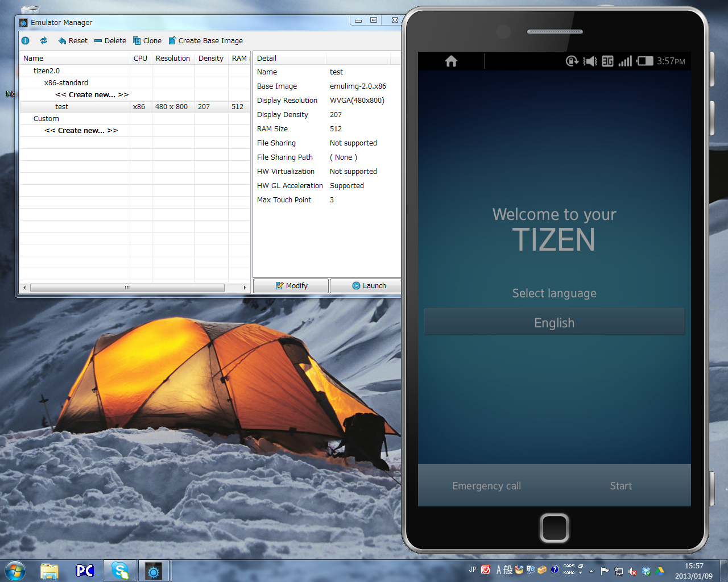Tap the battery icon in Tizen status bar
Viewport: 728px width, 582px height.
[644, 61]
